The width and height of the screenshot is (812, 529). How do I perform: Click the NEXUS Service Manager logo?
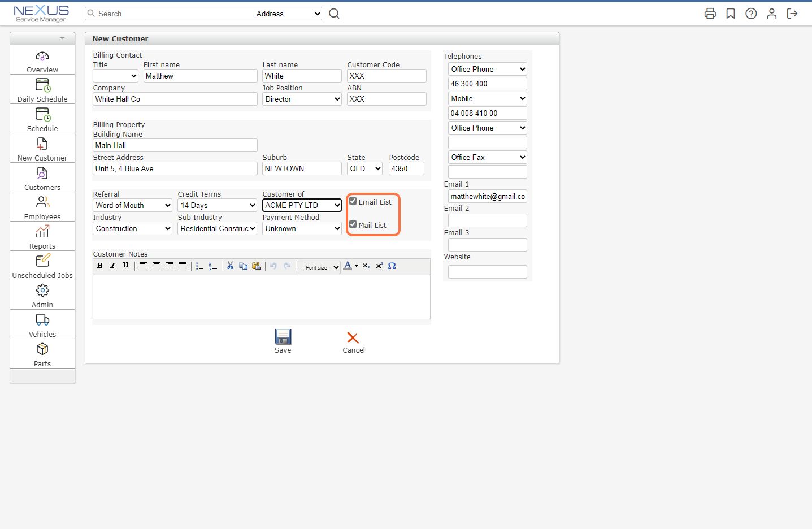pyautogui.click(x=41, y=14)
